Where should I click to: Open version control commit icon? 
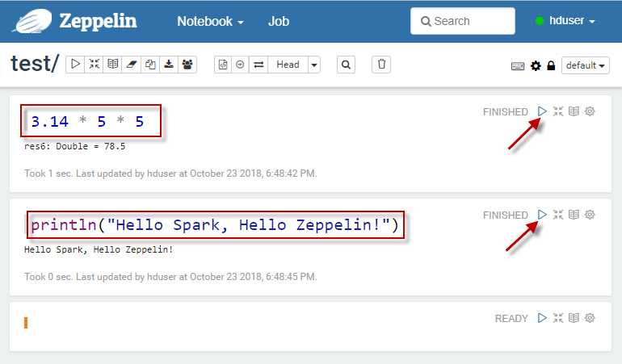[x=223, y=65]
